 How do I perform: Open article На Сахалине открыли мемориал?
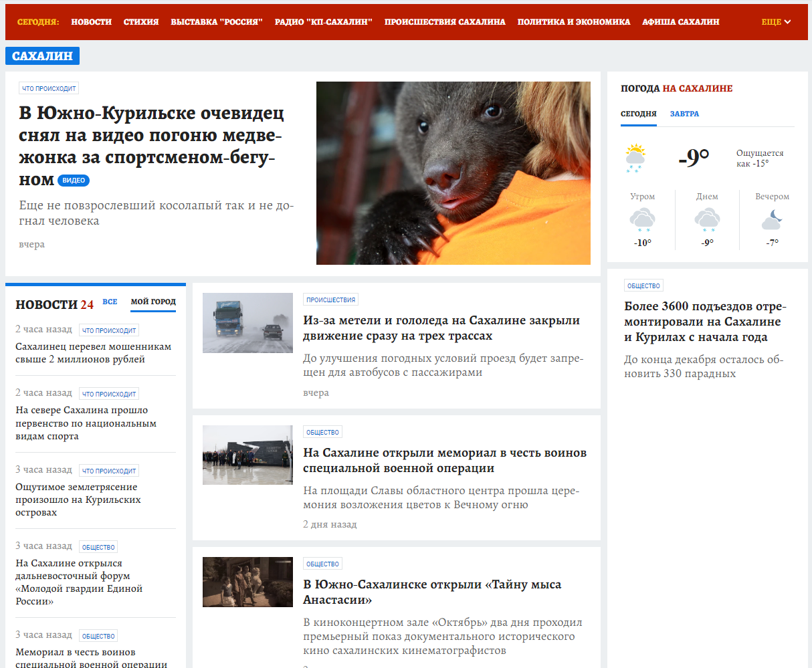[x=445, y=461]
